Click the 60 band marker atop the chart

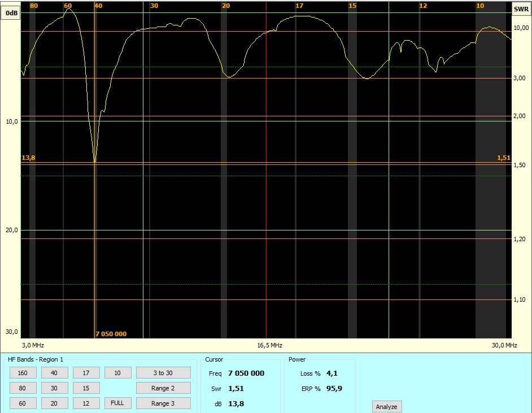tap(68, 6)
